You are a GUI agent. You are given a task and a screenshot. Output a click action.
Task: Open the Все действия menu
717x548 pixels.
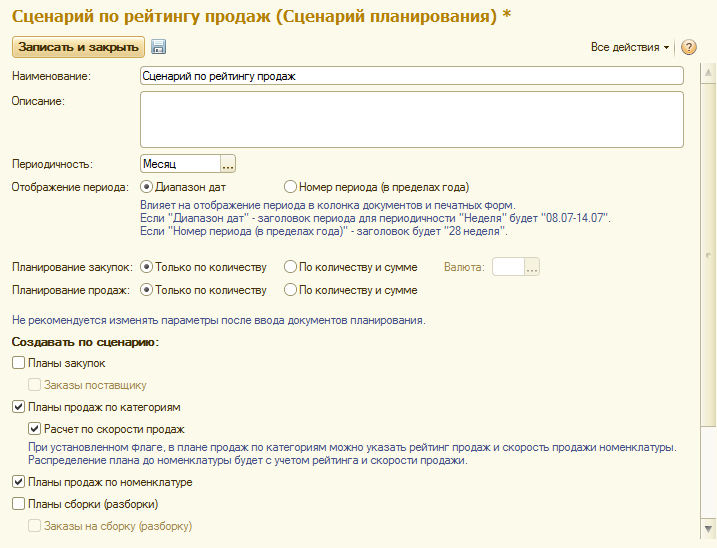pyautogui.click(x=630, y=47)
